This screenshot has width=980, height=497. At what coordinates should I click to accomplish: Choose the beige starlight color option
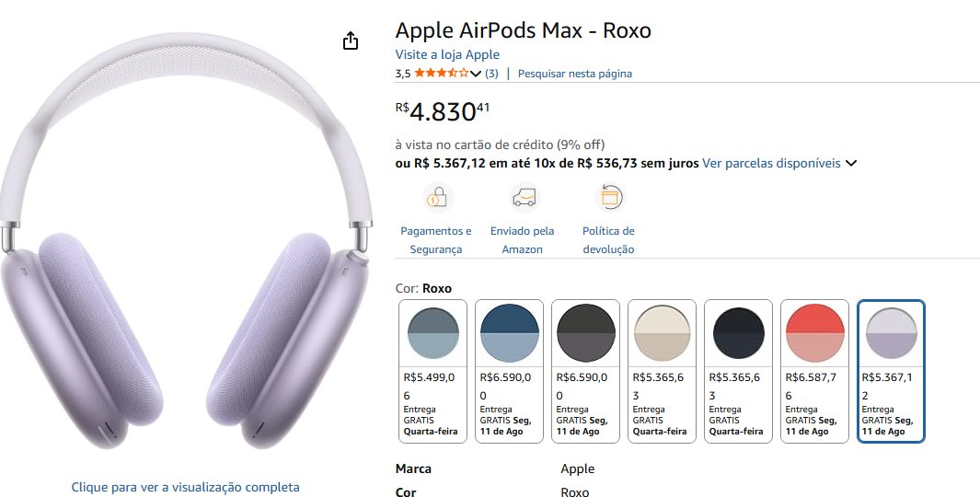point(662,371)
